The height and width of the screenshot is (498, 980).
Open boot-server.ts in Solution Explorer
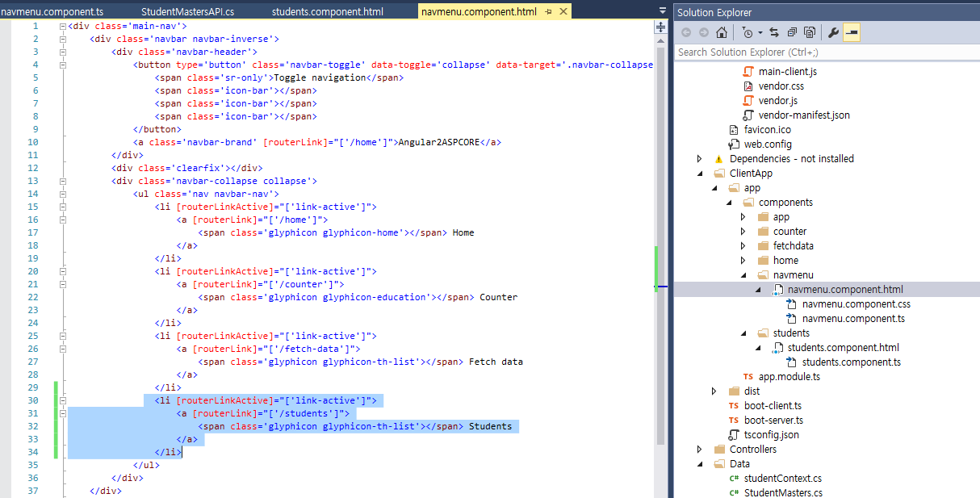point(773,421)
